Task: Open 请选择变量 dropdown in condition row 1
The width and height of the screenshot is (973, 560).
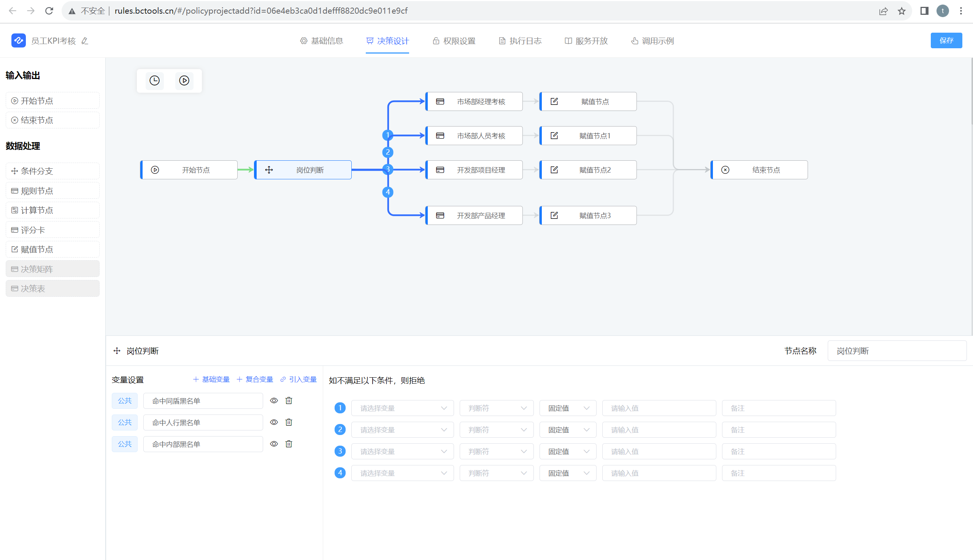Action: pyautogui.click(x=402, y=408)
